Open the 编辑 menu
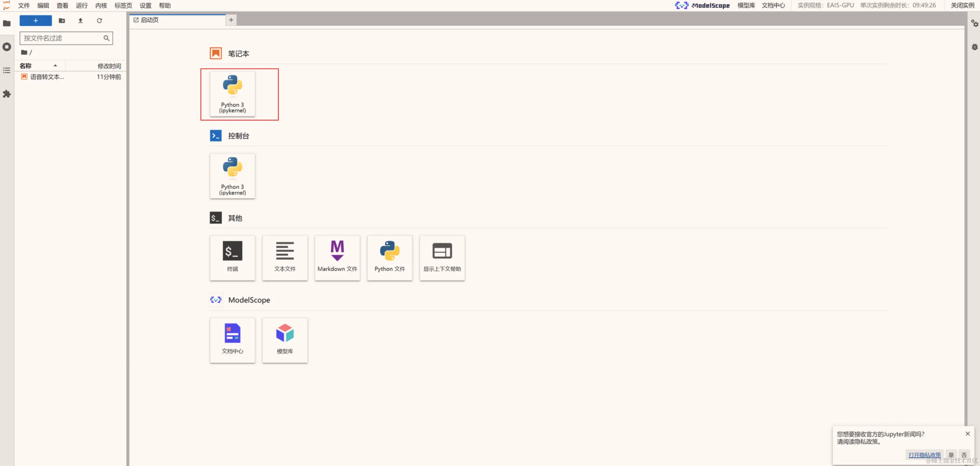The width and height of the screenshot is (980, 466). (x=43, y=5)
